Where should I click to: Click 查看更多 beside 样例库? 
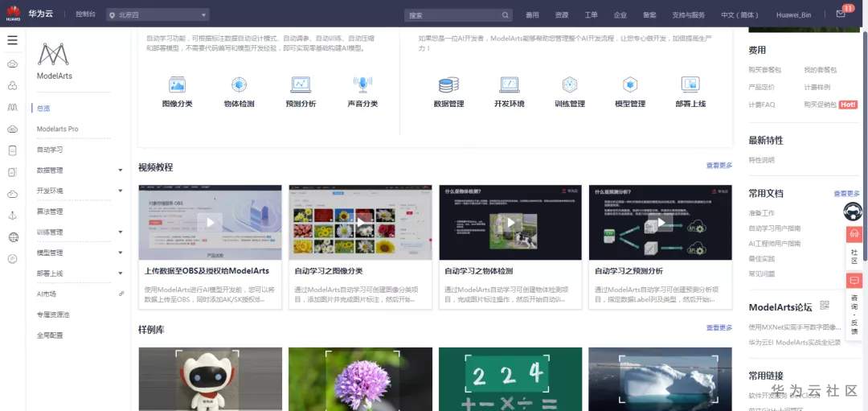click(x=719, y=327)
